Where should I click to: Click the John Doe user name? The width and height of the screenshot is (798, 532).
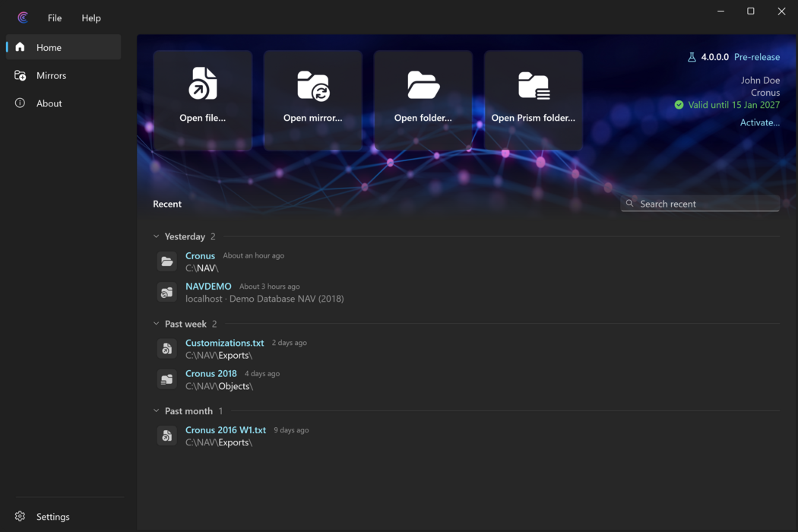pos(760,80)
